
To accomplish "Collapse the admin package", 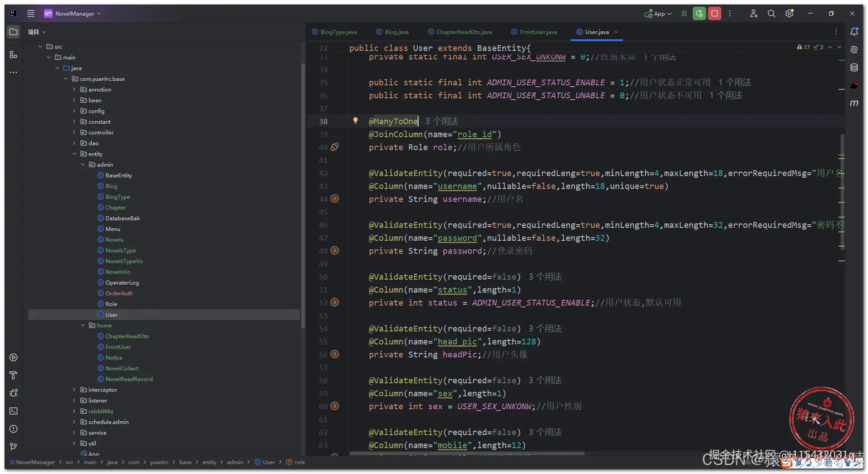I will click(83, 164).
